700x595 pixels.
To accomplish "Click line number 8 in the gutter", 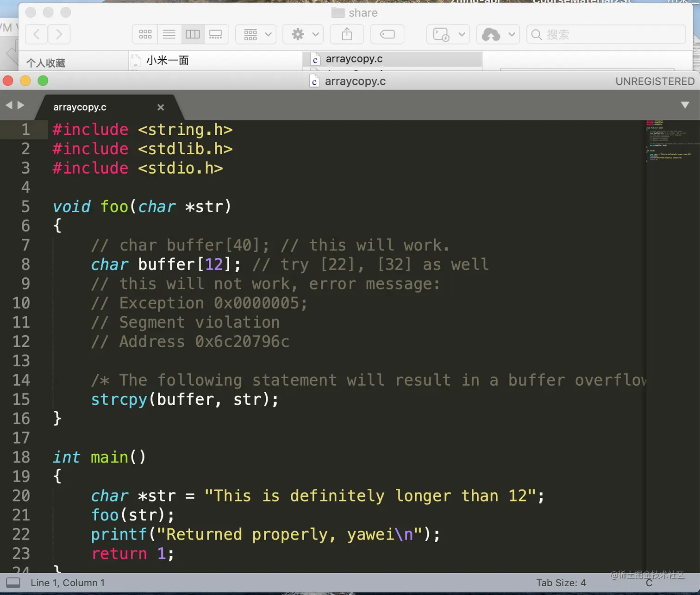I will 25,264.
